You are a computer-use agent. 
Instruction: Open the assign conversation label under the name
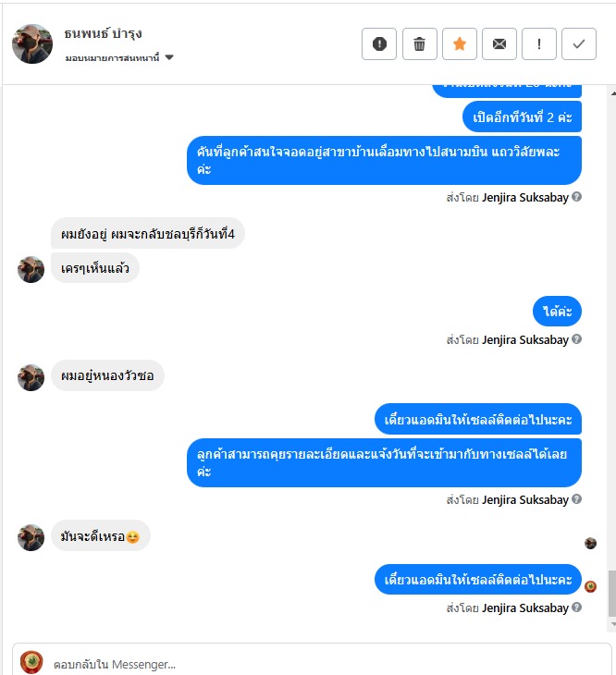pyautogui.click(x=112, y=57)
